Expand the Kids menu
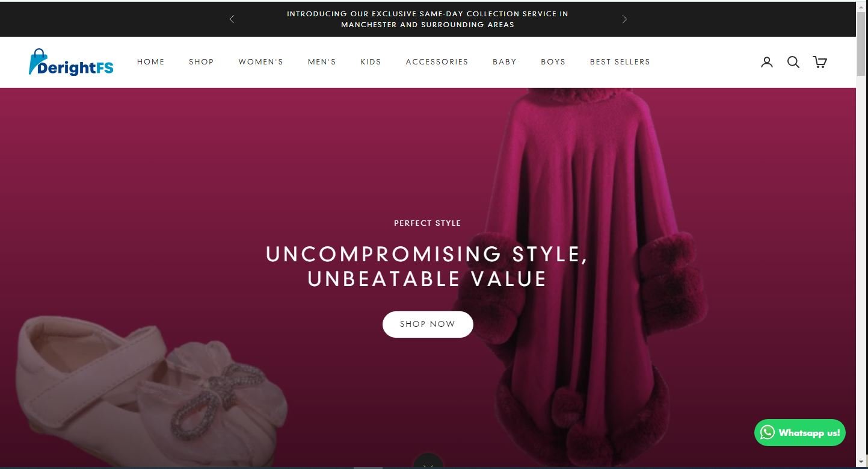 tap(371, 62)
